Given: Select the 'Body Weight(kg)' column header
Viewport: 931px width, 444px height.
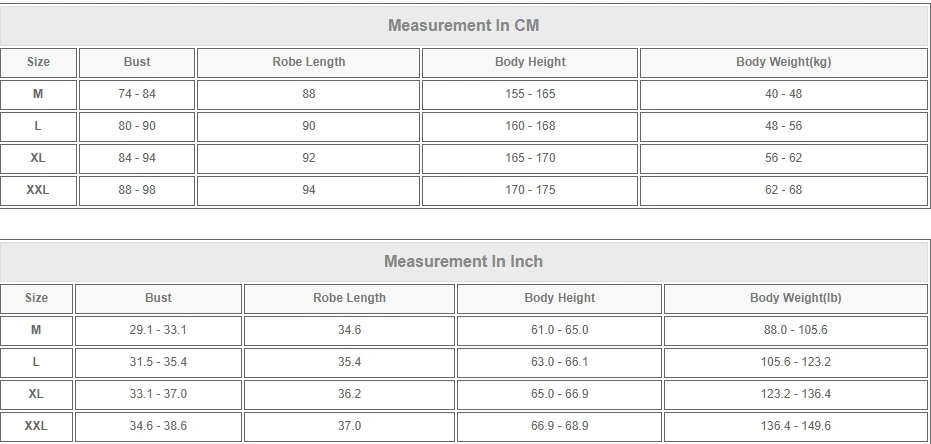Looking at the screenshot, I should pos(783,62).
